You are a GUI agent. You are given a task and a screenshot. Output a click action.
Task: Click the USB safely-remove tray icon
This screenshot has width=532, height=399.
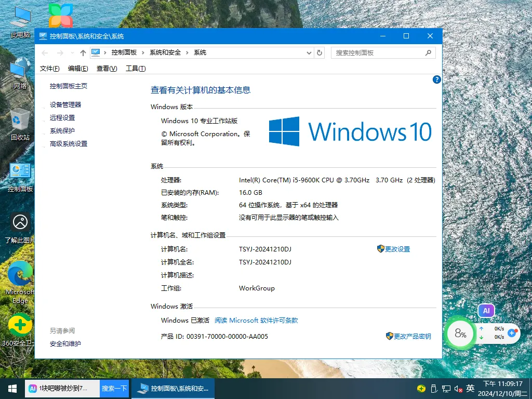[434, 388]
